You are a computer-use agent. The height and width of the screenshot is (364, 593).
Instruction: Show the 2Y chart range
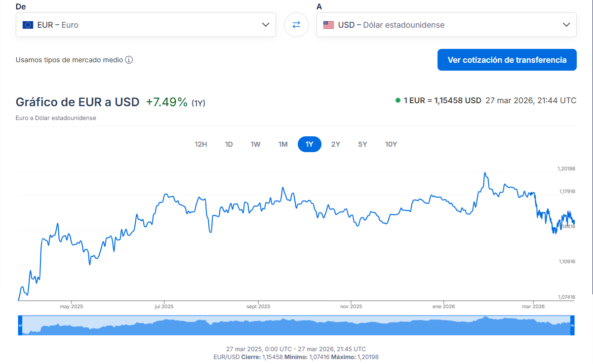[336, 144]
